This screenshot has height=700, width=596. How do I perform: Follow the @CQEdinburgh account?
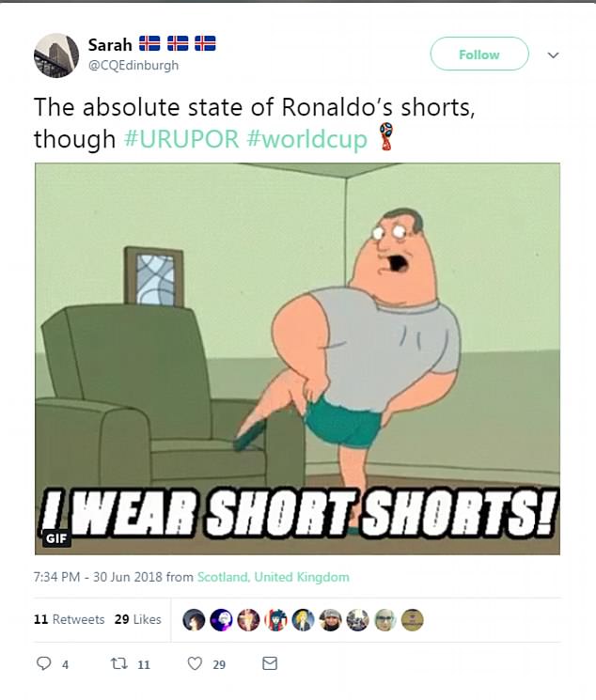pos(479,54)
